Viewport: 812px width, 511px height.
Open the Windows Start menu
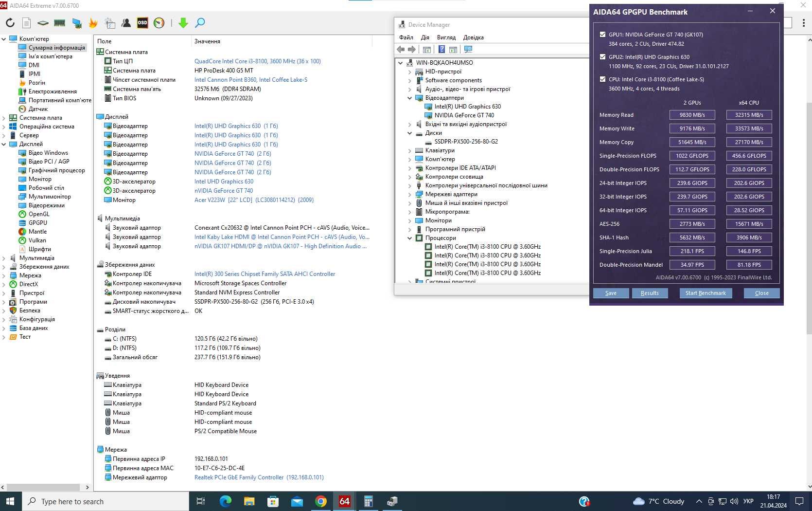coord(11,501)
